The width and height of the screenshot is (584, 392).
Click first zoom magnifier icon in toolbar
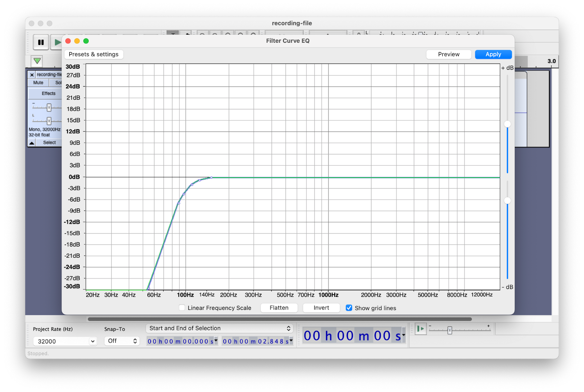click(203, 33)
